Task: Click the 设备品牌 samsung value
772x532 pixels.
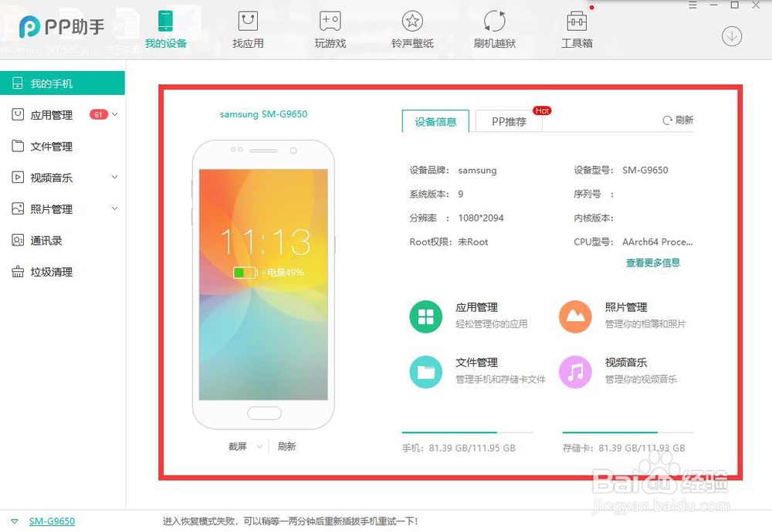Action: coord(477,171)
